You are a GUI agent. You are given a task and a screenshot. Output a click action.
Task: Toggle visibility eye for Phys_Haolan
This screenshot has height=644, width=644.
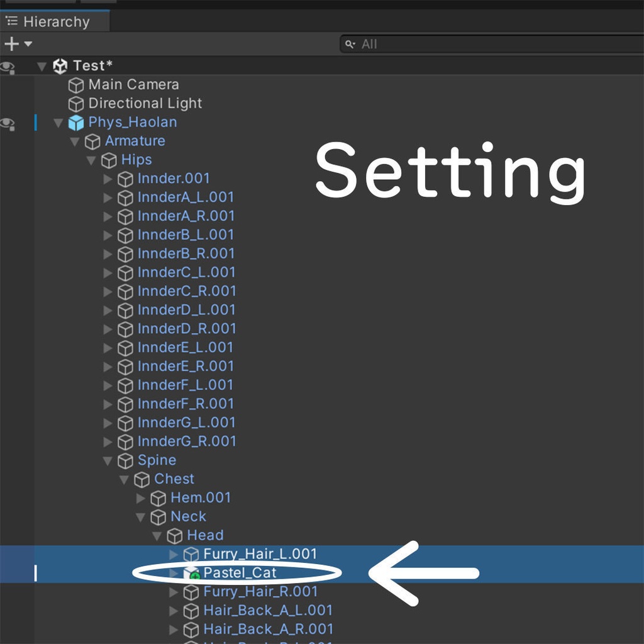coord(8,123)
